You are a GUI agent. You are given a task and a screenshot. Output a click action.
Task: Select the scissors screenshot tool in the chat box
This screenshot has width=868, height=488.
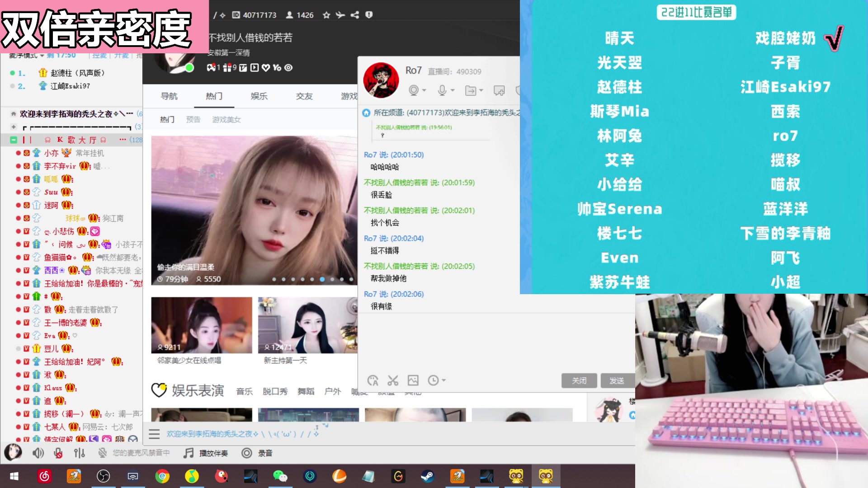coord(393,380)
